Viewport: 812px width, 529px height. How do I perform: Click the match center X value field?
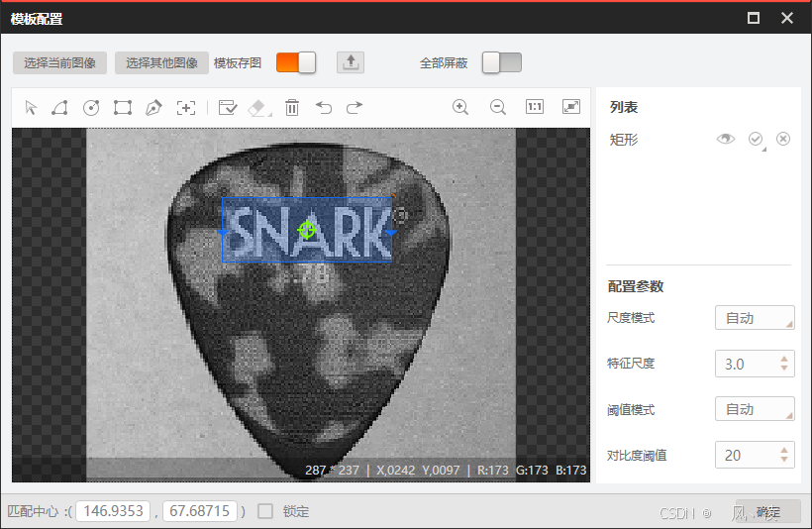[113, 511]
